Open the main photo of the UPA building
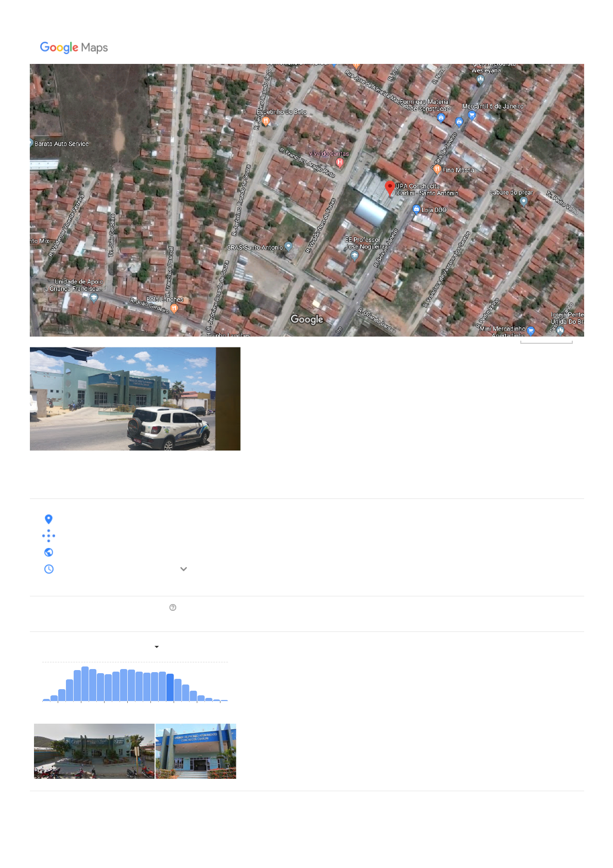This screenshot has height=868, width=613. [x=135, y=398]
